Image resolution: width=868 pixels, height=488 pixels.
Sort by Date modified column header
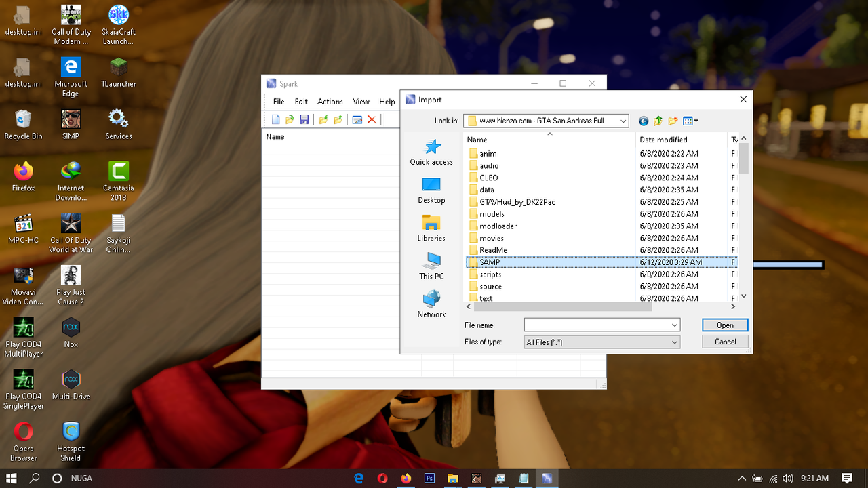pos(682,140)
